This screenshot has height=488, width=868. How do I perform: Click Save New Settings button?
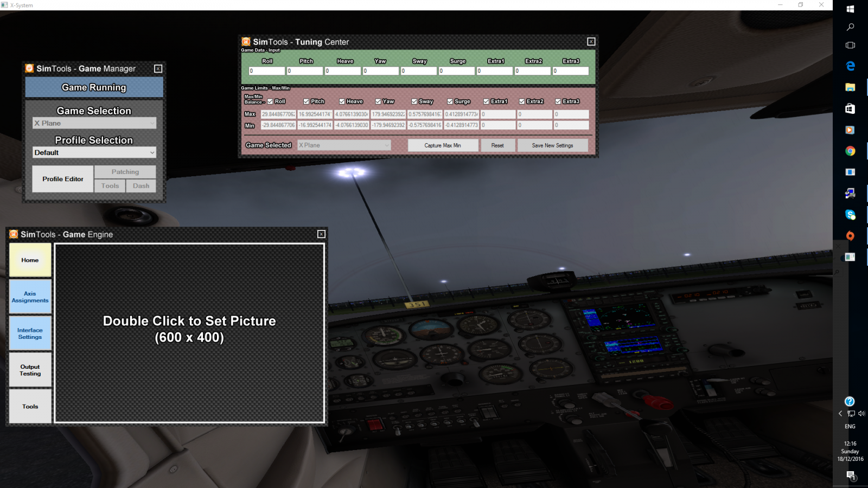(x=552, y=145)
